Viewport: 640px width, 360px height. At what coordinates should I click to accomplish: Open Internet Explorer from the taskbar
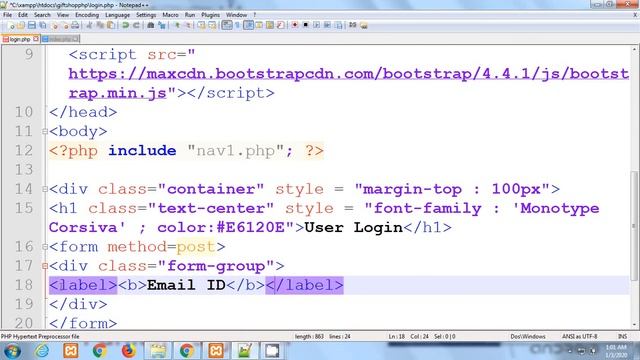click(x=42, y=351)
